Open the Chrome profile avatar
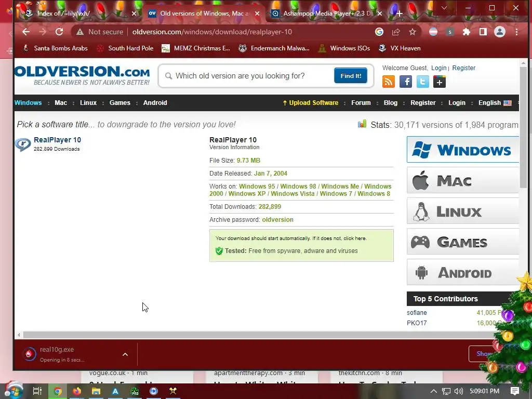532x399 pixels. click(500, 32)
